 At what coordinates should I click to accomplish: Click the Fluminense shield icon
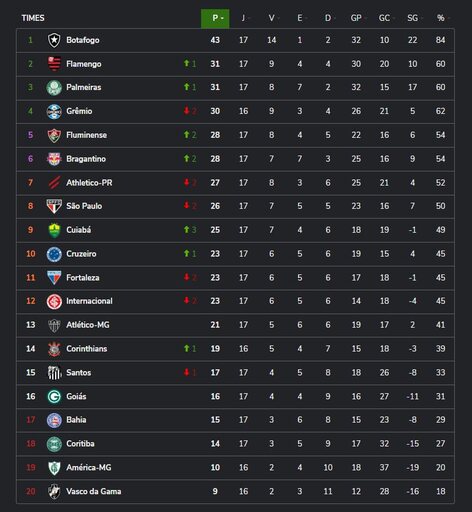pos(54,135)
